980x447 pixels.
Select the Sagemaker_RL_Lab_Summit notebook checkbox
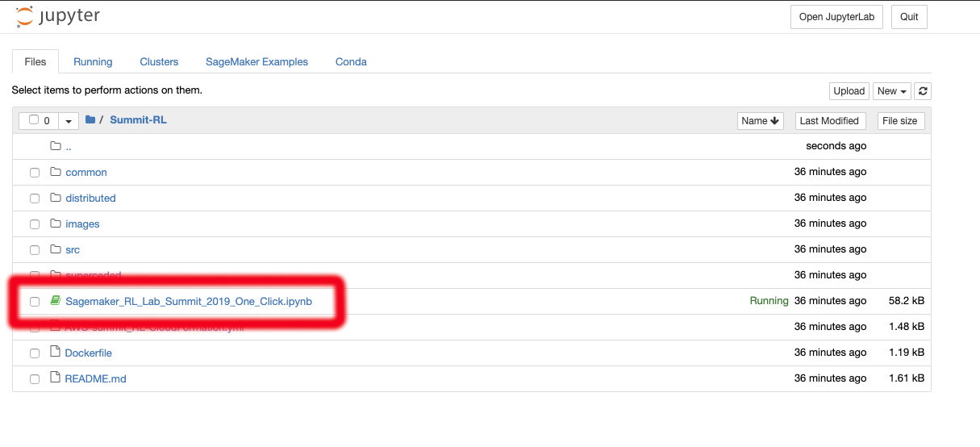pyautogui.click(x=35, y=302)
